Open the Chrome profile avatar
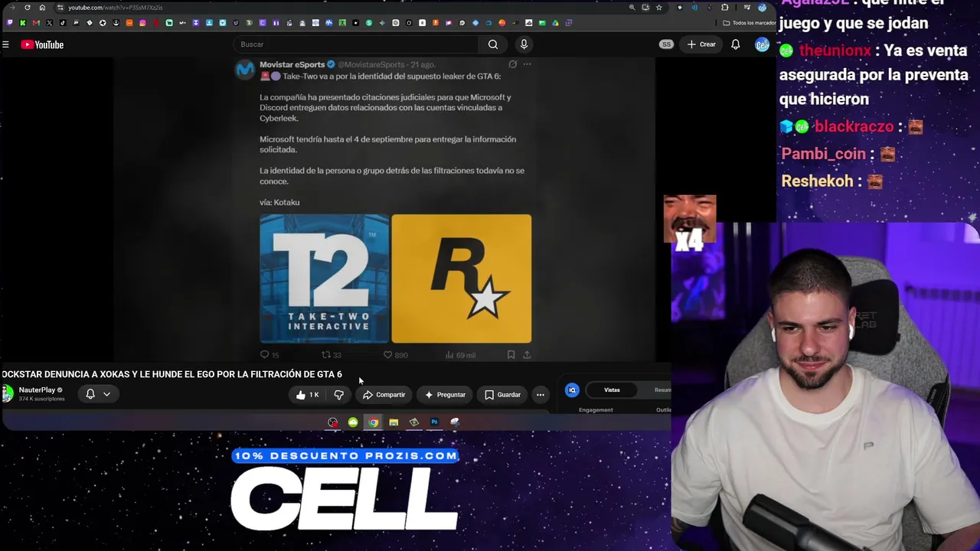The height and width of the screenshot is (551, 980). (762, 8)
